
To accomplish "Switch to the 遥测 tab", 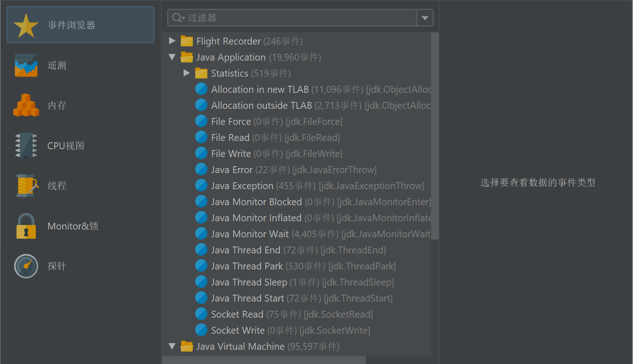I will coord(80,65).
